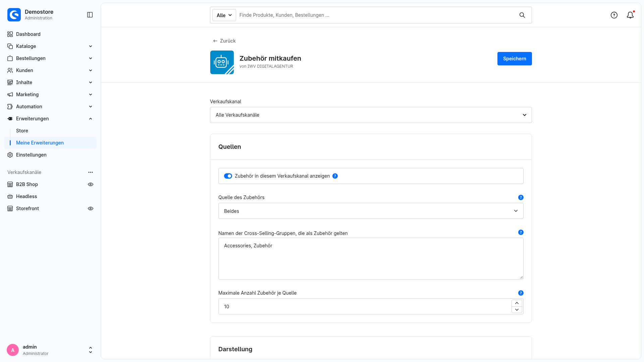The height and width of the screenshot is (362, 644).
Task: Select Store under Erweiterungen
Action: pyautogui.click(x=22, y=131)
